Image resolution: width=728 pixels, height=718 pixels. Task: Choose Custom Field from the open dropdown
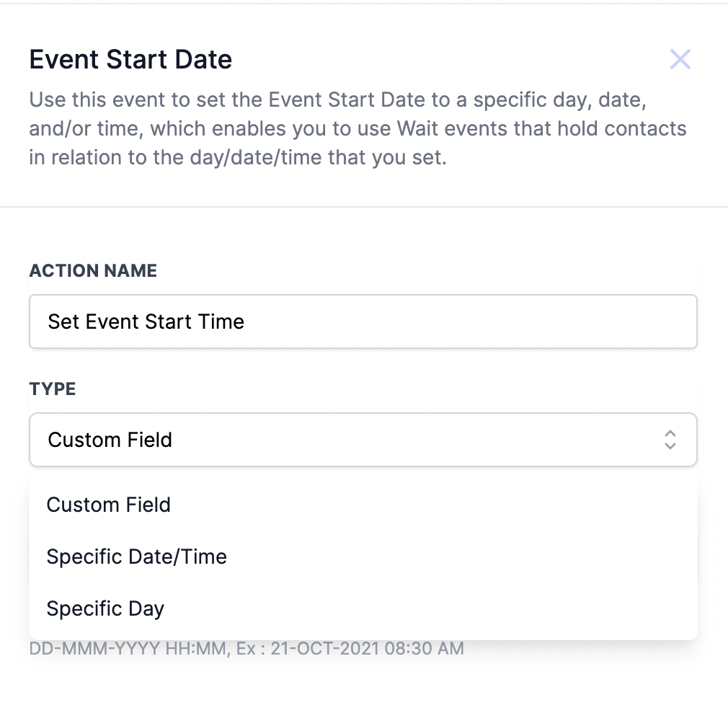[x=108, y=505]
